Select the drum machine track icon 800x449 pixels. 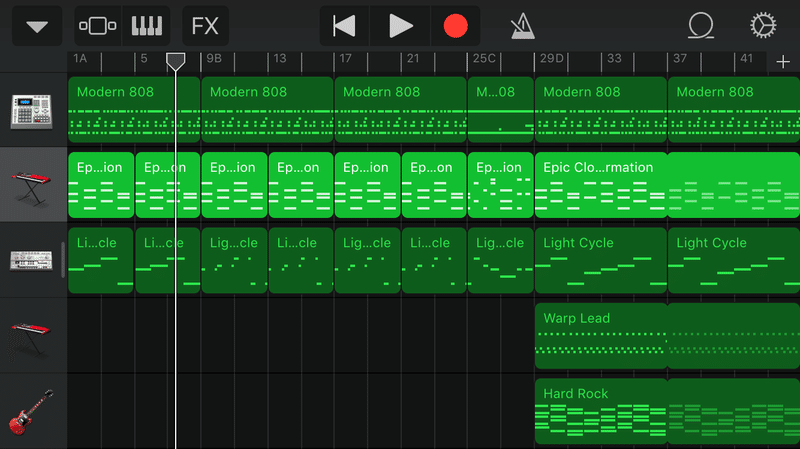[32, 111]
